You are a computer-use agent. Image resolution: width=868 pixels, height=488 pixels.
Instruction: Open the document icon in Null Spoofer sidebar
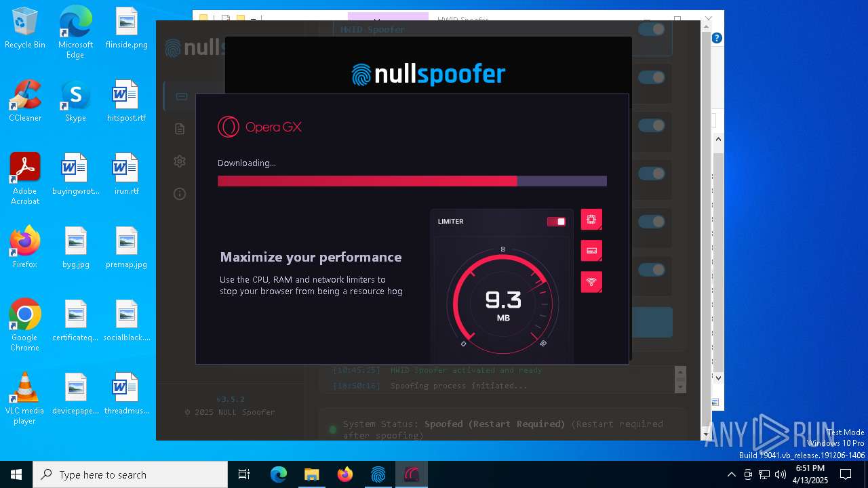pos(180,129)
